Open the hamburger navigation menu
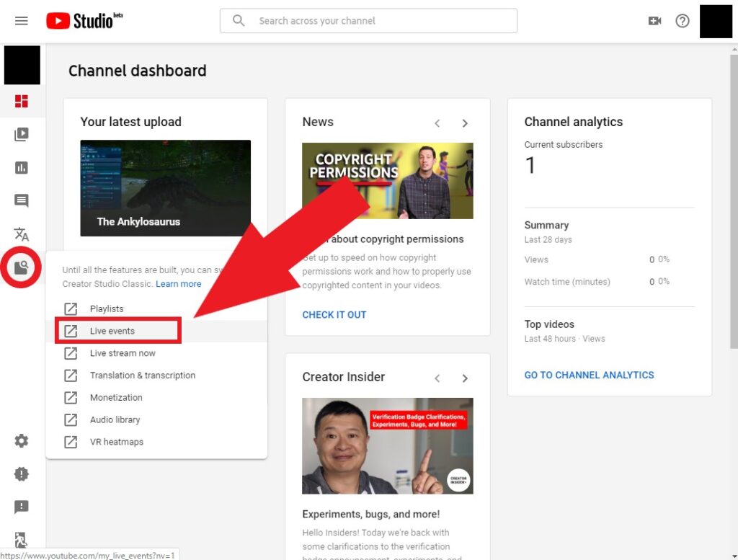This screenshot has width=738, height=560. pos(22,21)
